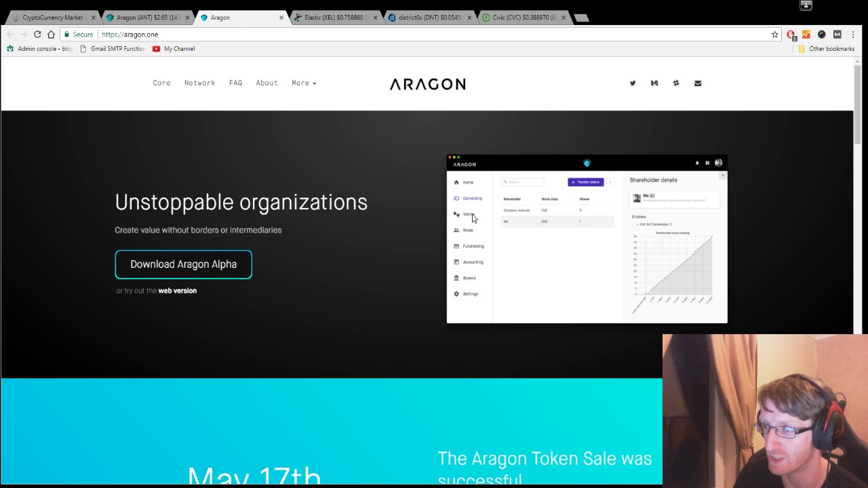The height and width of the screenshot is (488, 868).
Task: Expand the More dropdown menu
Action: (304, 83)
